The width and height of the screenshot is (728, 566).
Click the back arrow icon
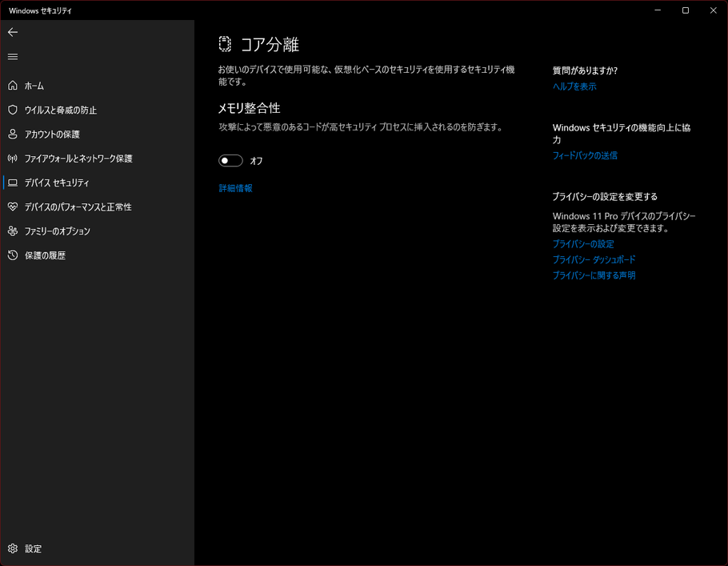point(13,32)
